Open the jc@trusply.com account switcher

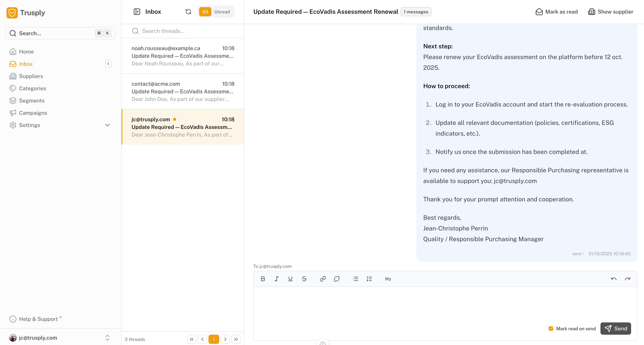click(x=60, y=338)
